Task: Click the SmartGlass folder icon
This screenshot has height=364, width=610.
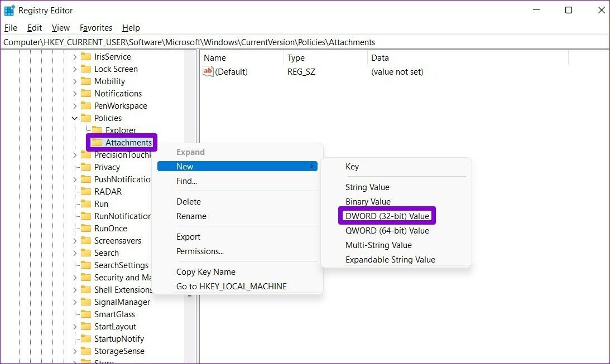Action: [x=85, y=314]
